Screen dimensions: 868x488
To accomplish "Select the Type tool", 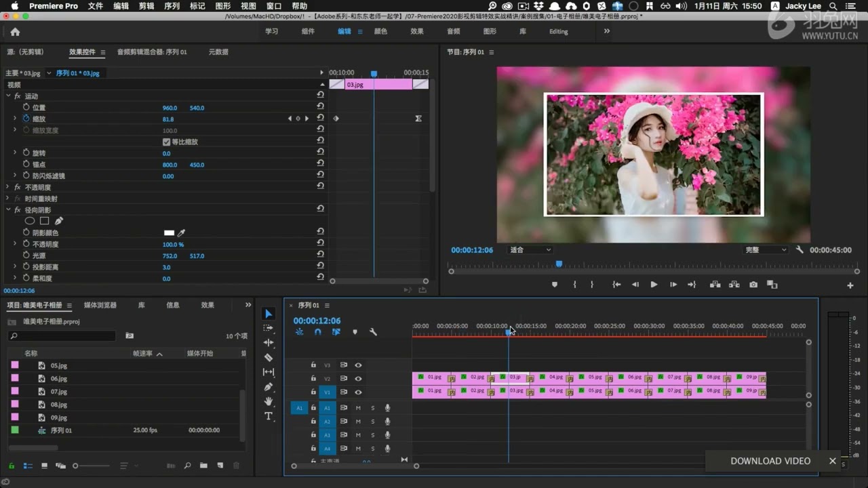I will coord(269,416).
